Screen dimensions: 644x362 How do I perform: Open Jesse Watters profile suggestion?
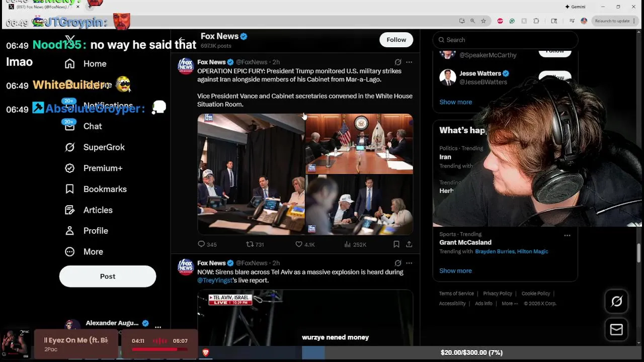click(x=480, y=73)
